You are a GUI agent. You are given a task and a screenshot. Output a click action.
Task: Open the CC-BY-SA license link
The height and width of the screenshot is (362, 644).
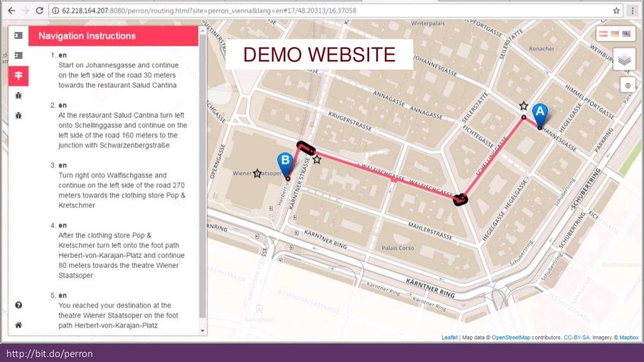point(576,337)
